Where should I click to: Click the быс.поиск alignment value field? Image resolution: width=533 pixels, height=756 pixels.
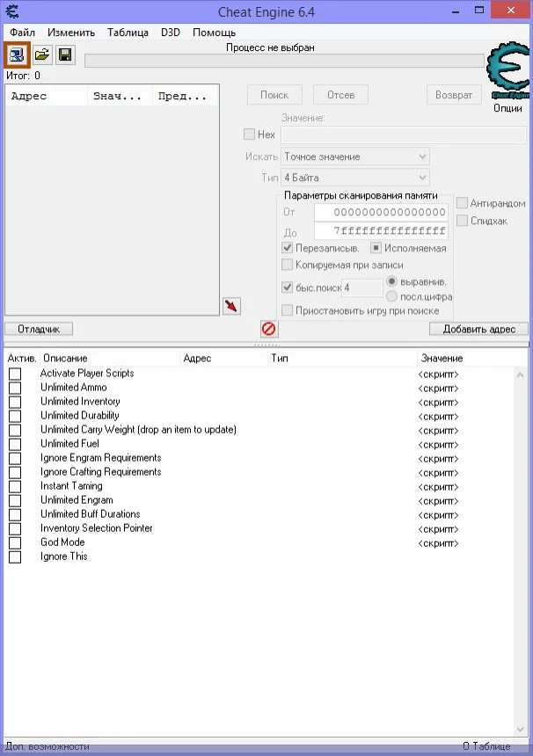[x=362, y=287]
